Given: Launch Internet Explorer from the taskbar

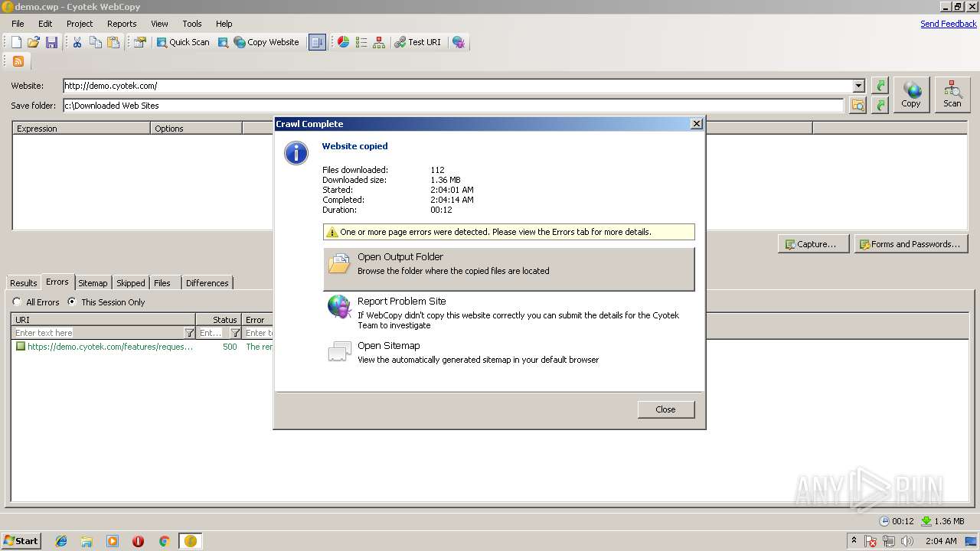Looking at the screenshot, I should [x=61, y=541].
